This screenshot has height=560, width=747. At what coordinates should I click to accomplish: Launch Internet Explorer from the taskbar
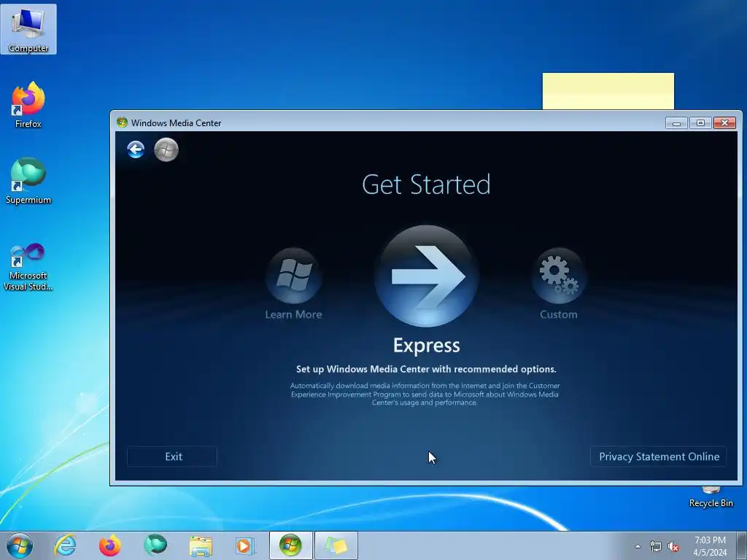point(65,545)
